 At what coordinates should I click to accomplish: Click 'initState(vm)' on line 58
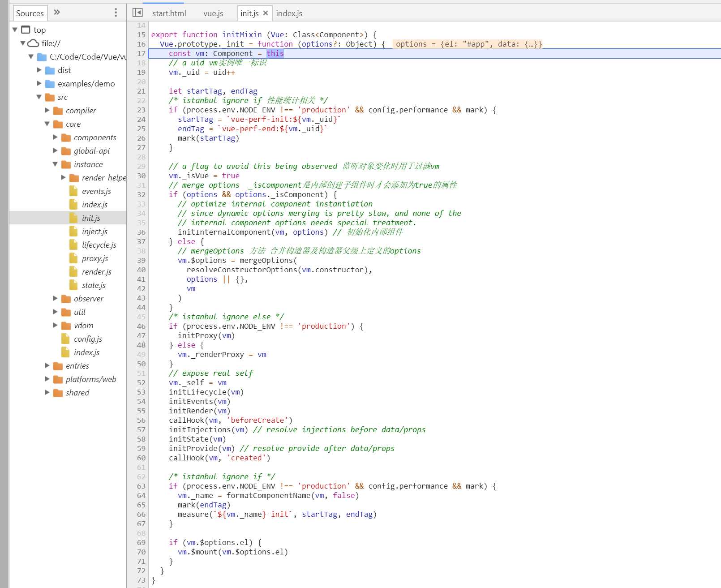pos(197,439)
